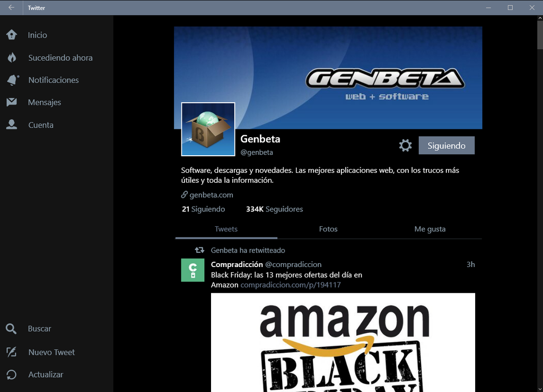The width and height of the screenshot is (543, 392).
Task: Toggle the Siguiendo follow button
Action: [x=446, y=146]
